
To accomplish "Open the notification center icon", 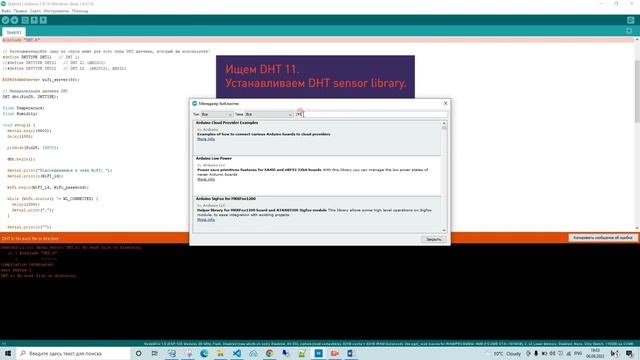I will (x=629, y=353).
